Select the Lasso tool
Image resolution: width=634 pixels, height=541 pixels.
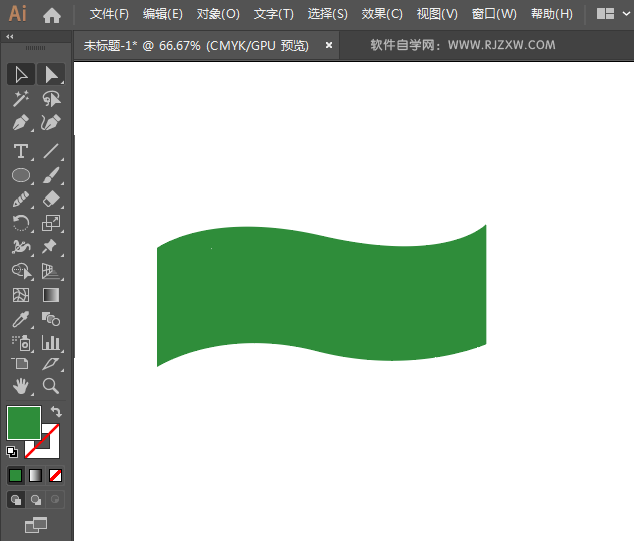coord(51,99)
